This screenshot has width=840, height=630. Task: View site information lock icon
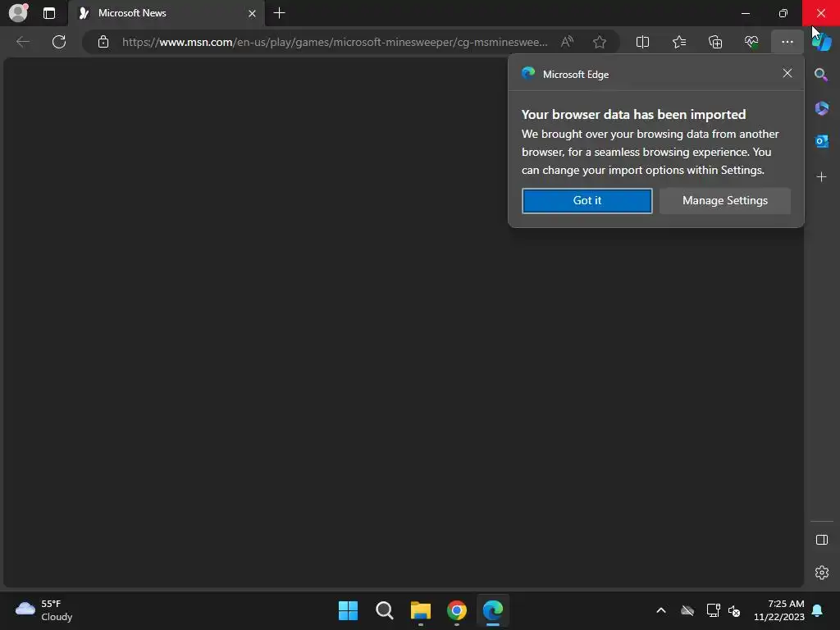point(103,42)
